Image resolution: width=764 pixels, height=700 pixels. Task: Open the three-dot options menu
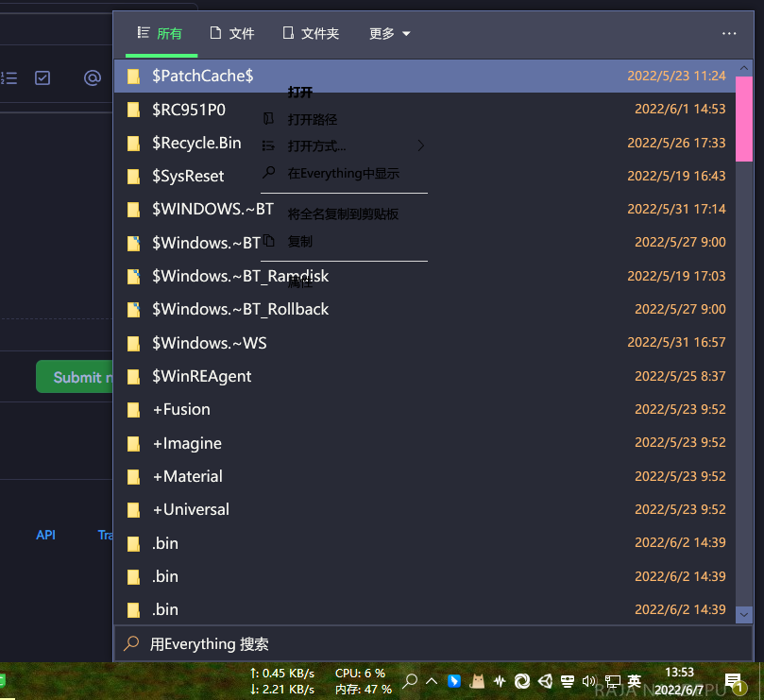pos(729,34)
